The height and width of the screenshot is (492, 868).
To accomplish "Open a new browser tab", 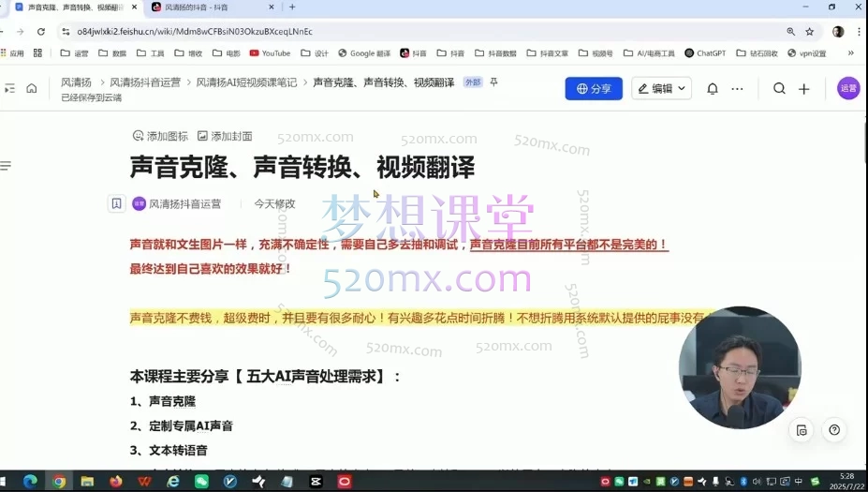I will pyautogui.click(x=292, y=7).
